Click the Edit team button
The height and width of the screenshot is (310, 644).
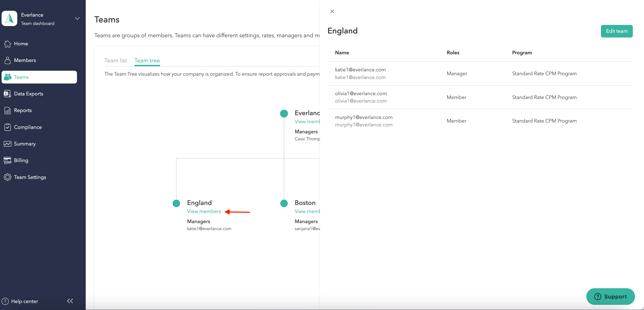pos(616,31)
